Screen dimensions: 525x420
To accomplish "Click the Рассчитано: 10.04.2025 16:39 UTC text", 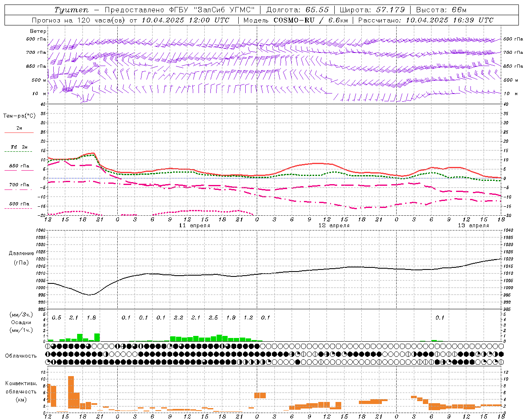I will (426, 20).
